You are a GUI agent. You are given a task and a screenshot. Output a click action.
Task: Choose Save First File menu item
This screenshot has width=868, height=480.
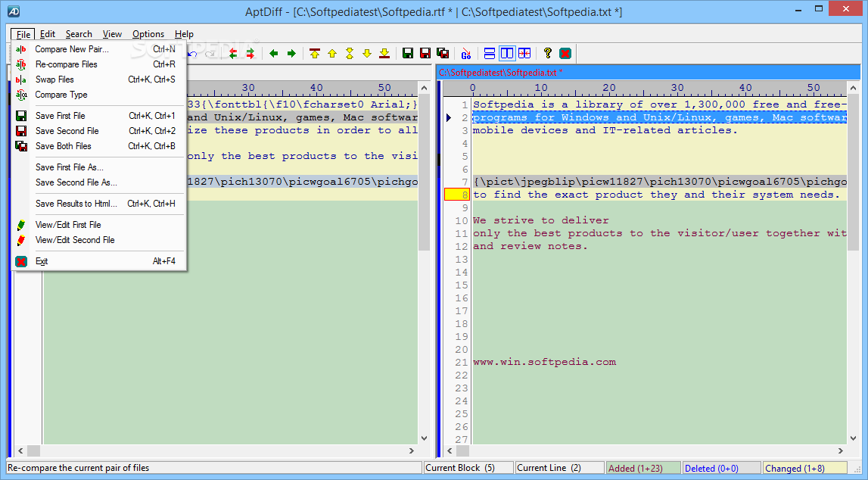tap(98, 116)
